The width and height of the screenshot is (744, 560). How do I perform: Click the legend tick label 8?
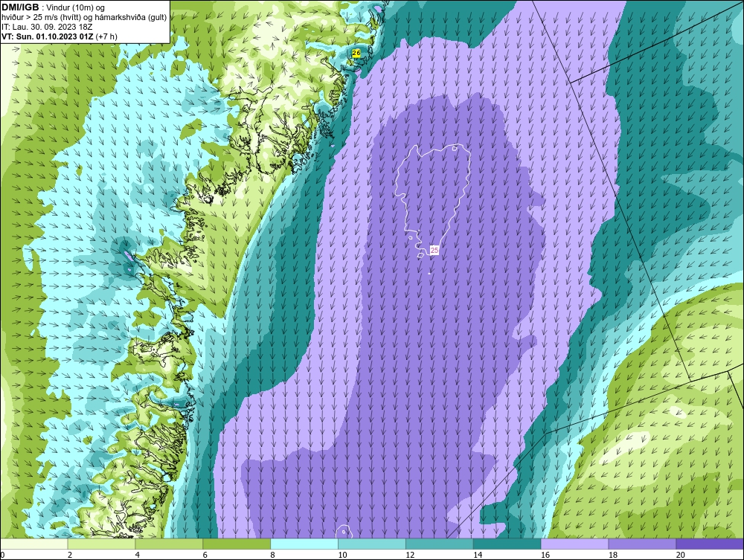[x=272, y=555]
